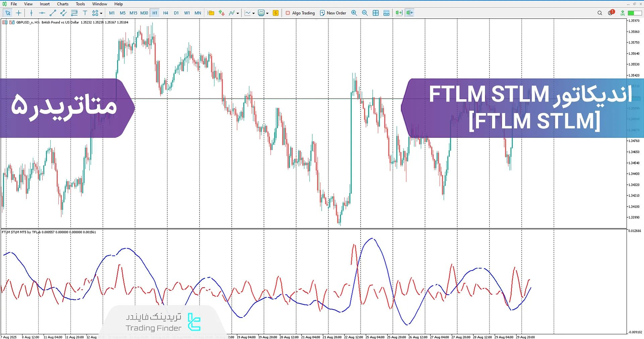Select the Trendline drawing tool
Viewport: 644px width, 339px height.
[52, 13]
